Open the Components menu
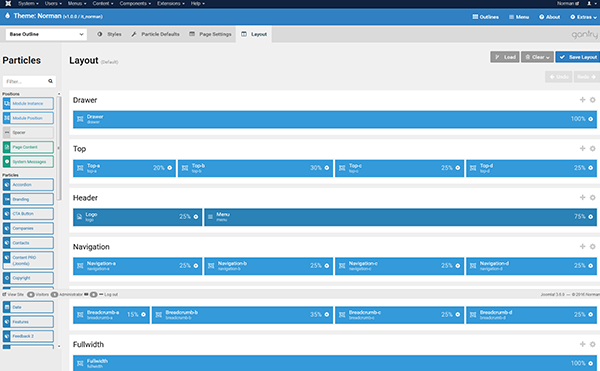600x371 pixels. [x=135, y=3]
